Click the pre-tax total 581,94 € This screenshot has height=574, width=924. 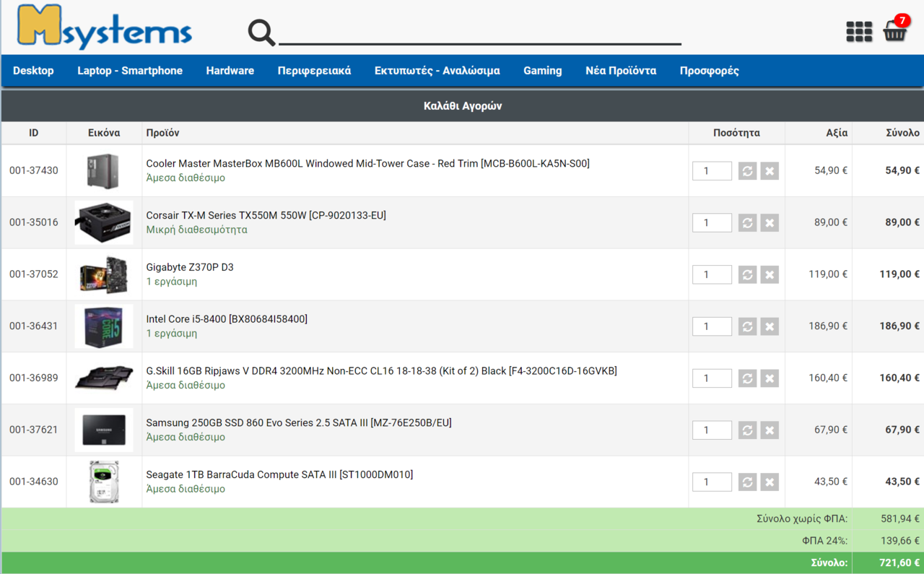coord(900,518)
